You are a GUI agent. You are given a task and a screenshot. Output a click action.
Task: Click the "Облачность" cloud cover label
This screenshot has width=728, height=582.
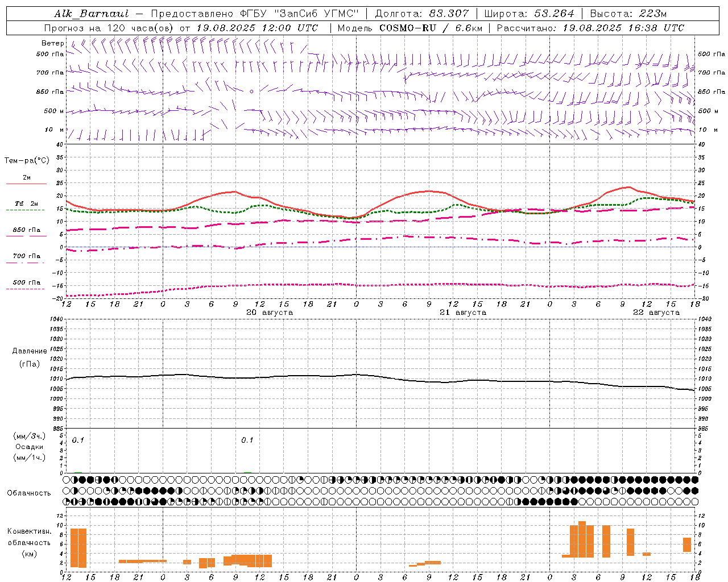coord(29,493)
